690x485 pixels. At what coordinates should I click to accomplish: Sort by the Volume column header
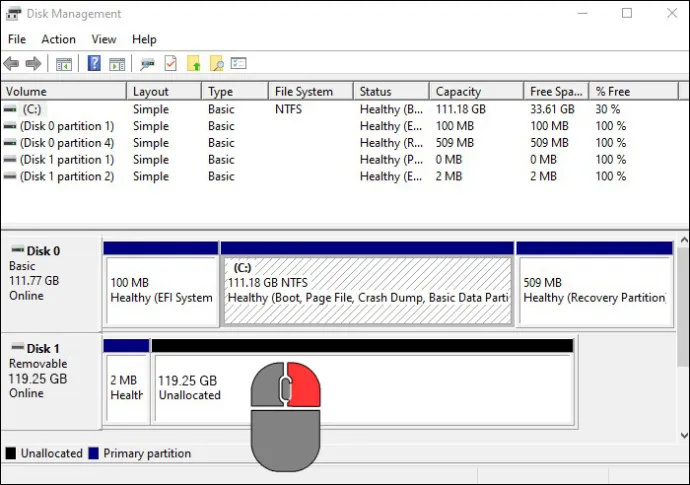[64, 92]
